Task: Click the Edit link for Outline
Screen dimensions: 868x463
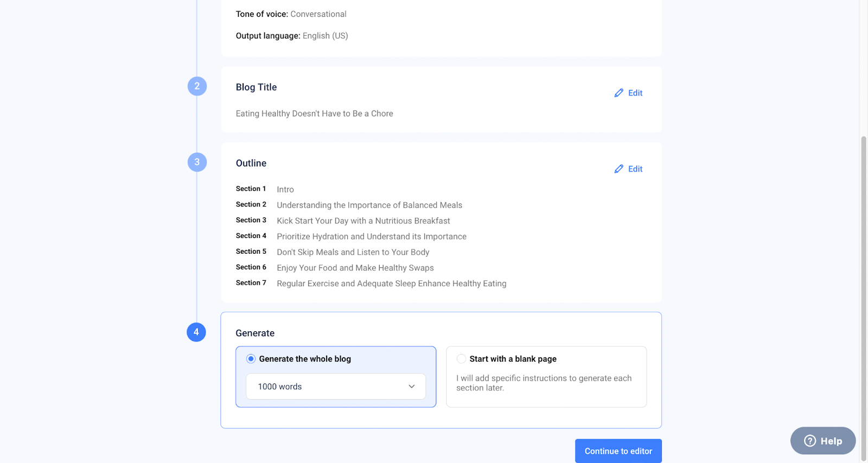Action: click(635, 169)
